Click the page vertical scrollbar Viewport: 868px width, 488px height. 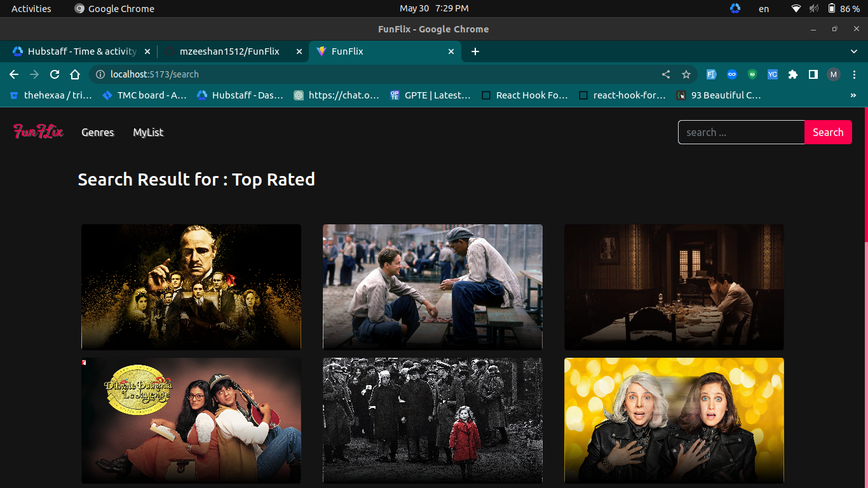pyautogui.click(x=866, y=175)
